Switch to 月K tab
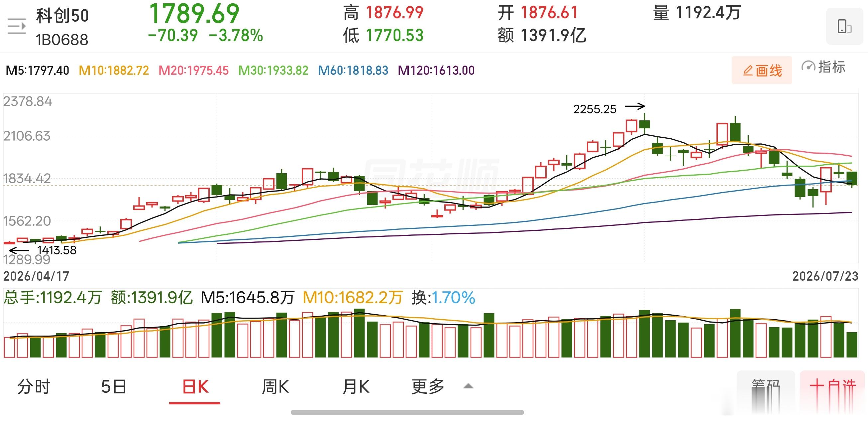 coord(356,386)
